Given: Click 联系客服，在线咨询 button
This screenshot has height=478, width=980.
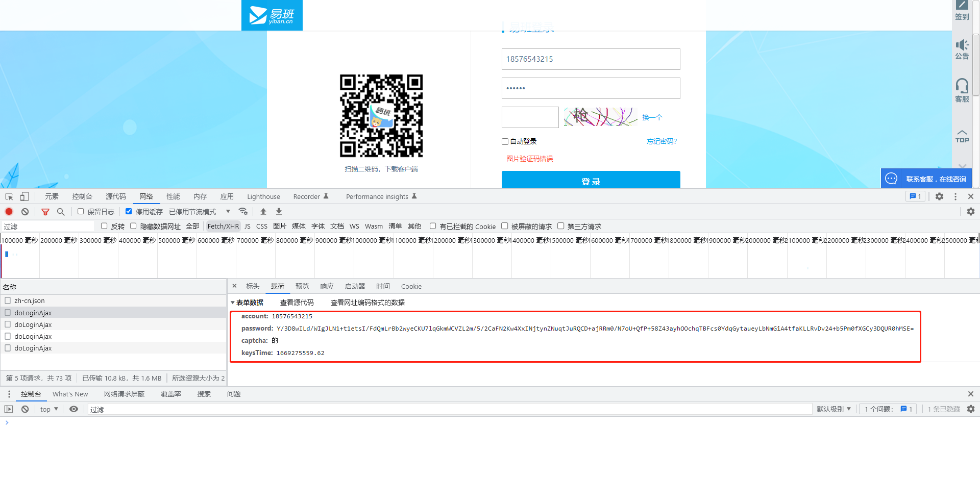Looking at the screenshot, I should [926, 179].
